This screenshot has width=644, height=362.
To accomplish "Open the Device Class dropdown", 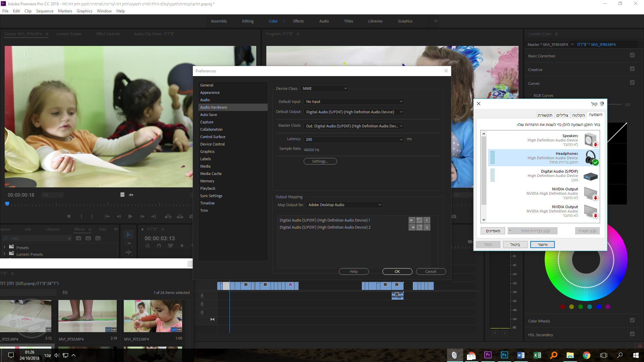I will [324, 88].
